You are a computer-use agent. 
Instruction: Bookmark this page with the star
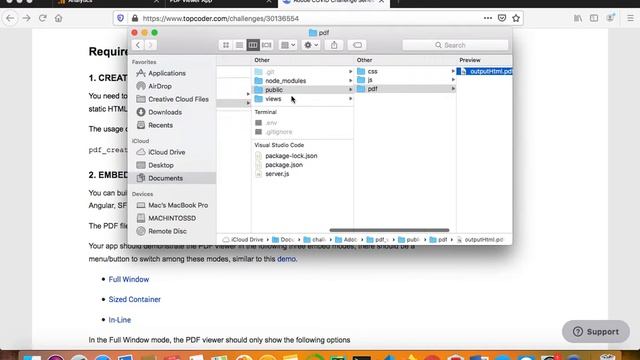point(516,18)
